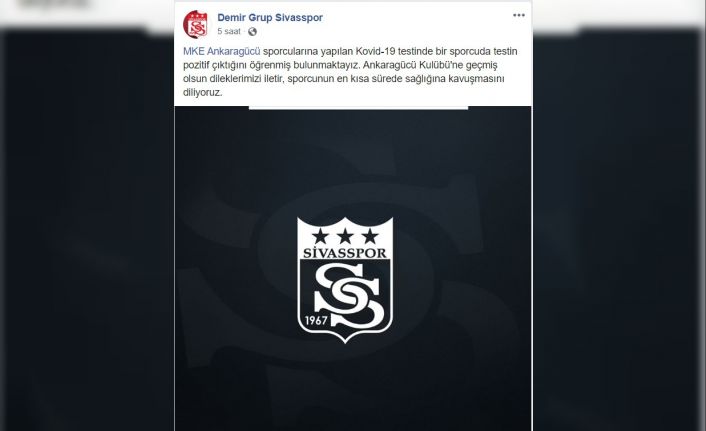Click the three stars atop the crest

click(x=345, y=236)
